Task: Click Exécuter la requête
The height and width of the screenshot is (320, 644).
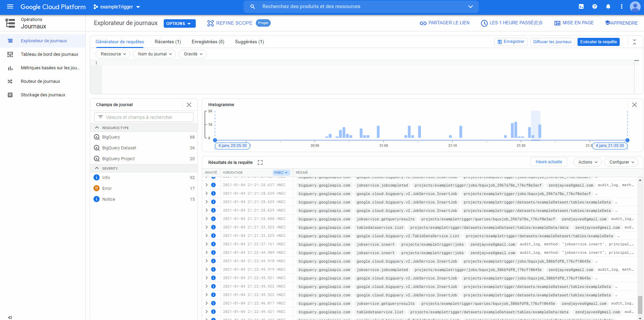Action: pos(598,42)
